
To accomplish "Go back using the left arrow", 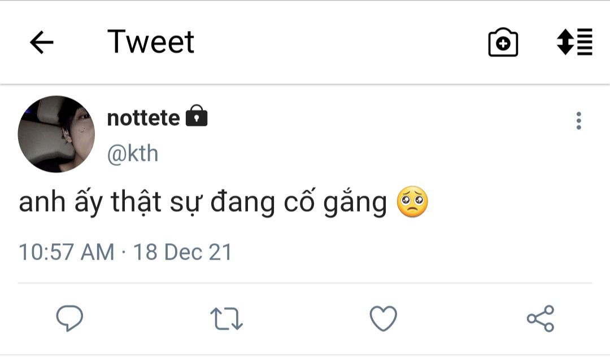I will click(x=42, y=42).
